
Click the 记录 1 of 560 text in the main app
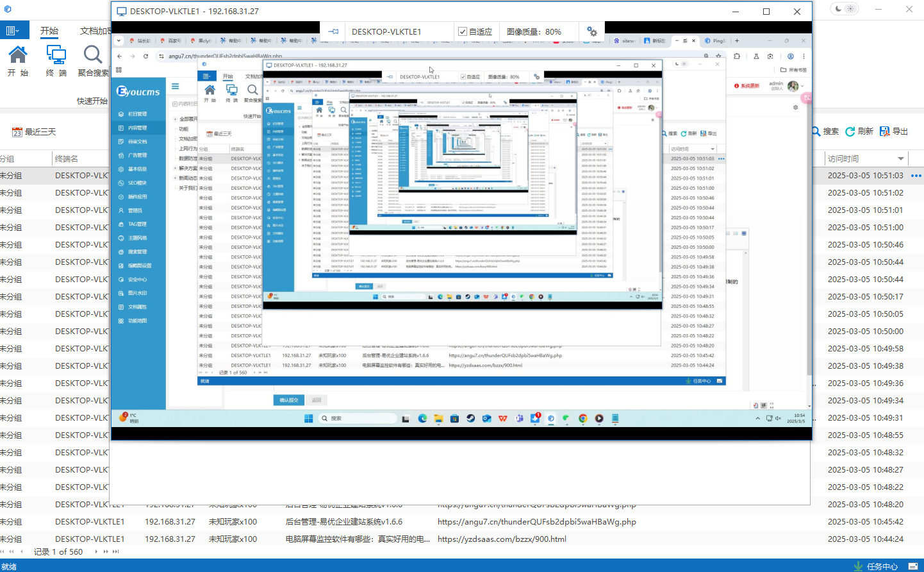[x=58, y=551]
